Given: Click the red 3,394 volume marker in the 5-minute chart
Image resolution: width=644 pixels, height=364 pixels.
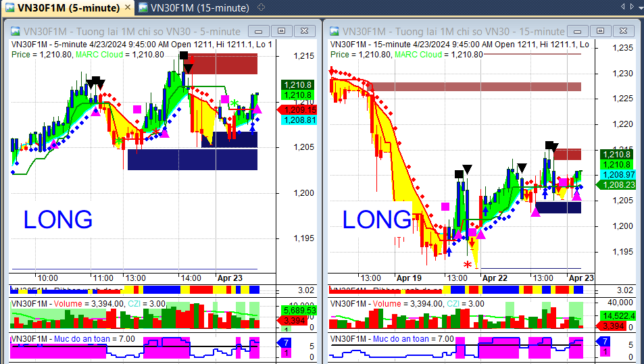Looking at the screenshot, I should [x=291, y=321].
